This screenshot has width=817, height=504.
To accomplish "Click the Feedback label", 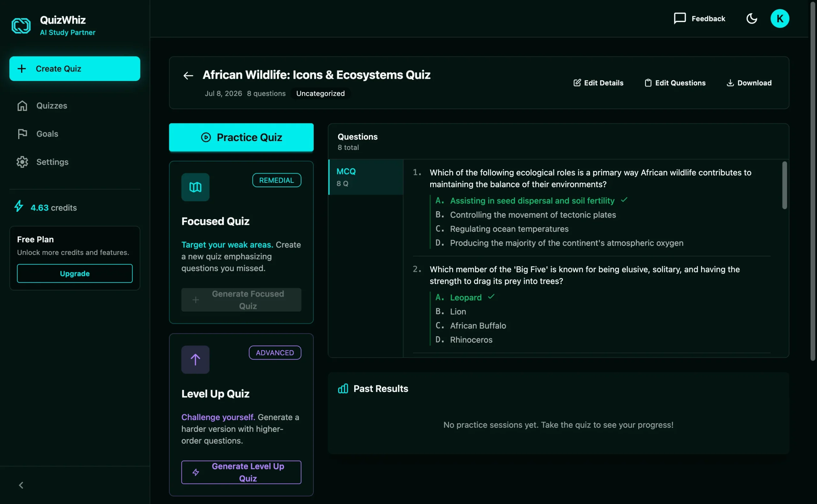I will point(708,19).
